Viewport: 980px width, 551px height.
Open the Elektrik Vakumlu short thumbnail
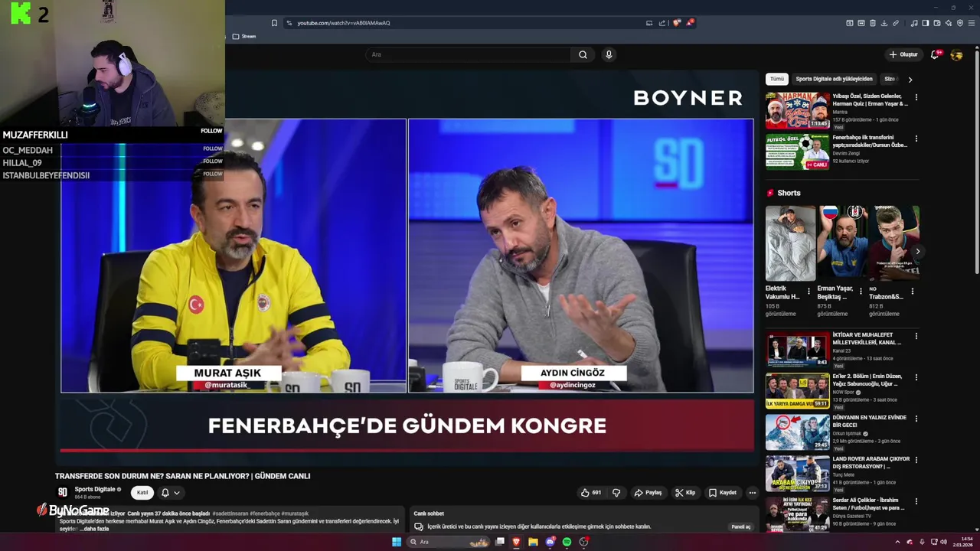click(790, 243)
